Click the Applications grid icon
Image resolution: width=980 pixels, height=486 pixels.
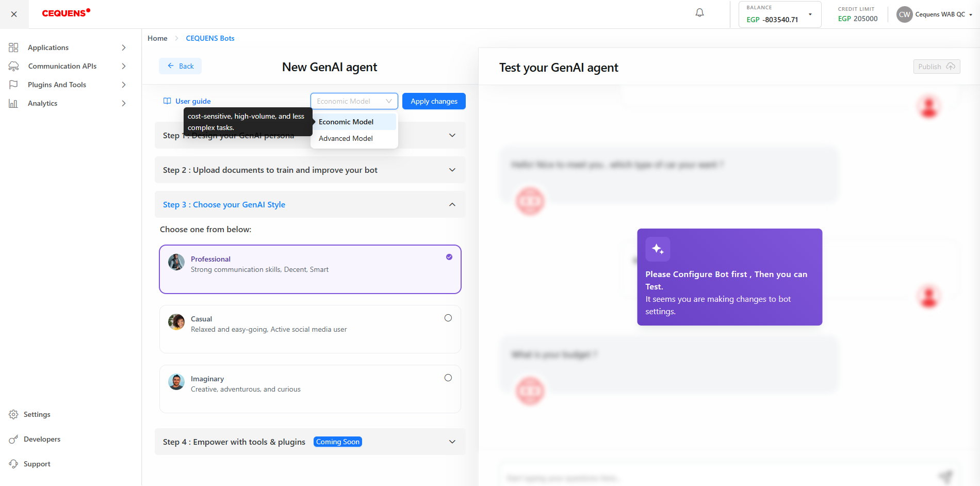coord(13,47)
